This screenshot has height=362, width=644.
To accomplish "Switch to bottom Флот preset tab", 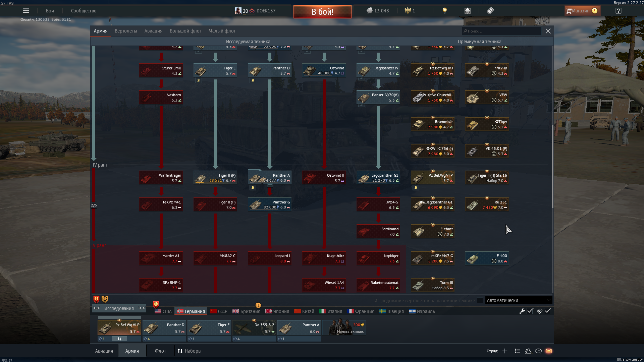I will [160, 351].
